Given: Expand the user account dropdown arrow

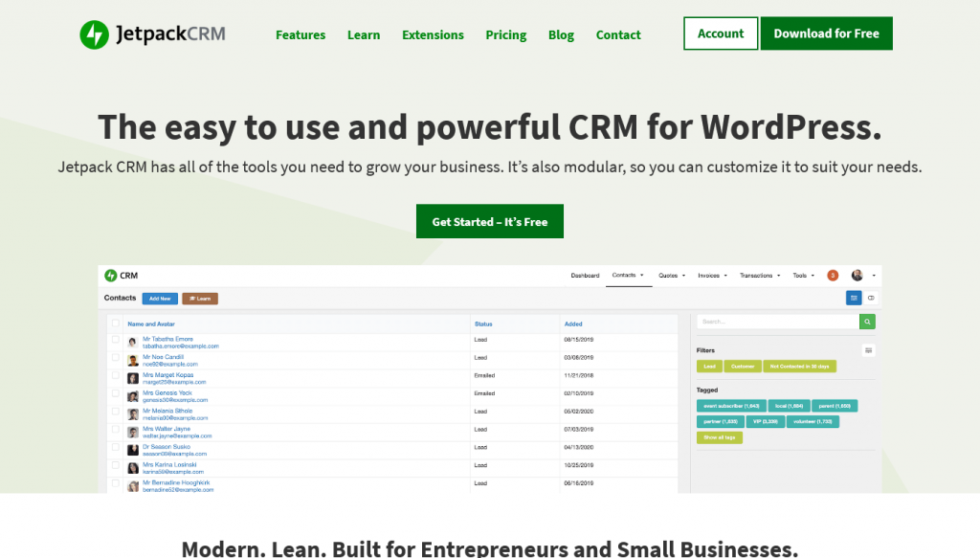Looking at the screenshot, I should click(874, 276).
